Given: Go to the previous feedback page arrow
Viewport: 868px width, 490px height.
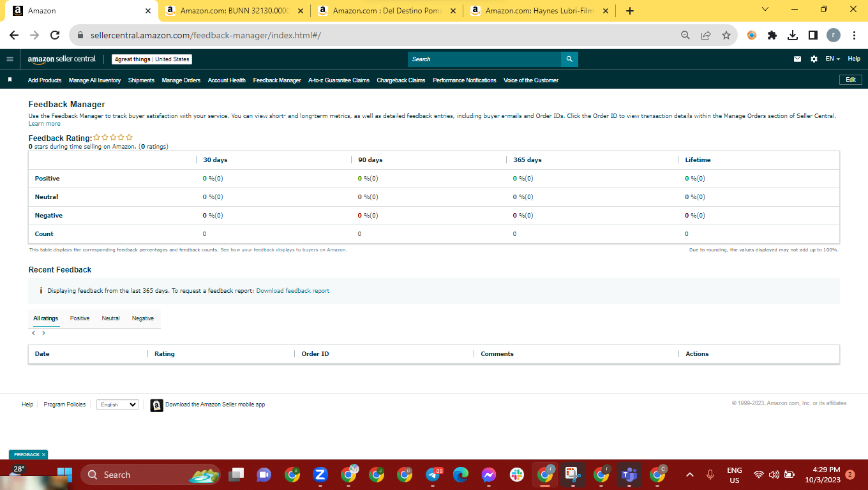Looking at the screenshot, I should [x=34, y=333].
